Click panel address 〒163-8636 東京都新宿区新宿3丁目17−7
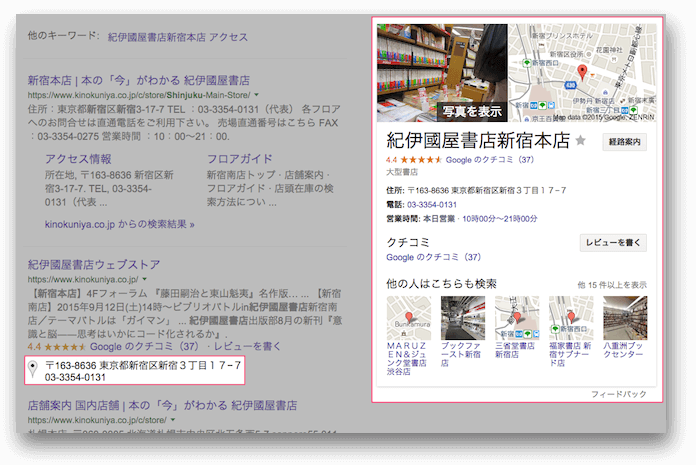The width and height of the screenshot is (696, 465). tap(486, 190)
